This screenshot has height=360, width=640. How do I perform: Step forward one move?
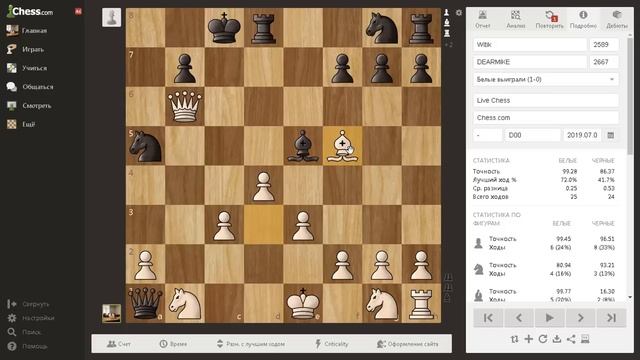pos(580,318)
